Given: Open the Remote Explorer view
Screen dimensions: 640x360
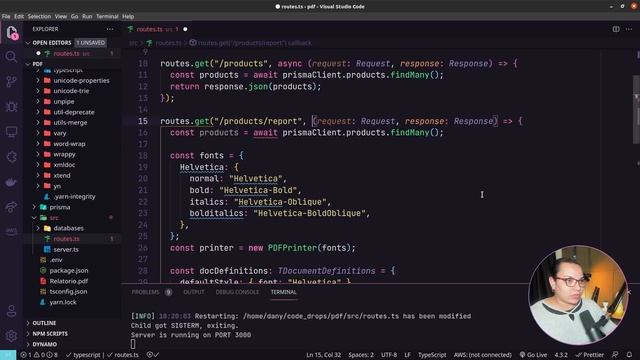Looking at the screenshot, I should click(x=11, y=132).
